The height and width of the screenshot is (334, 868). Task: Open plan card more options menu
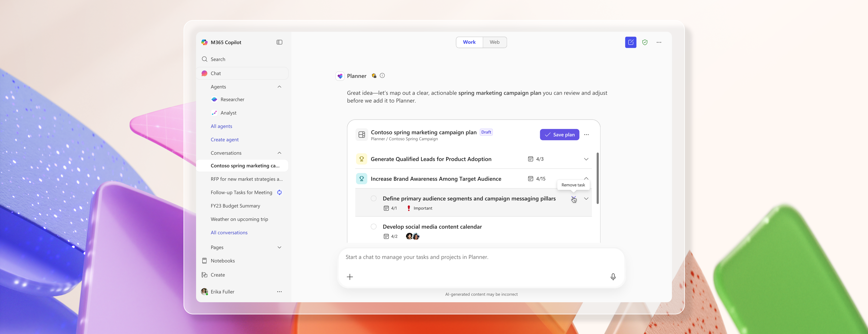(x=586, y=135)
